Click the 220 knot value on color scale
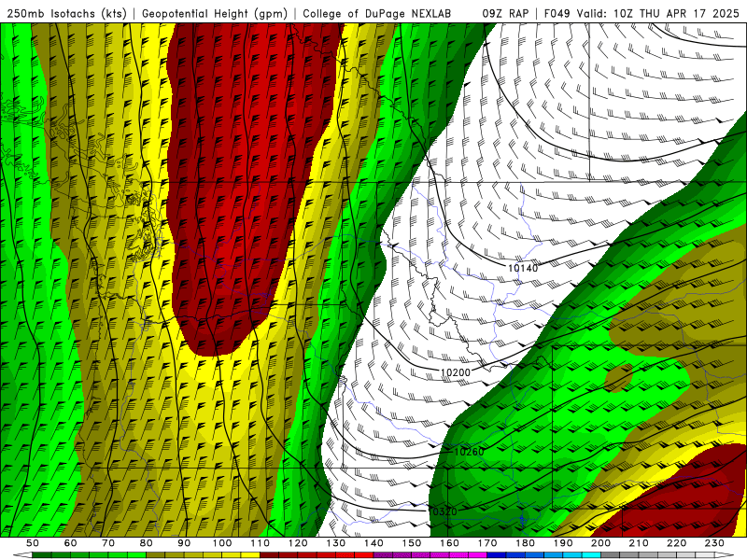Image resolution: width=747 pixels, height=560 pixels. pos(676,543)
